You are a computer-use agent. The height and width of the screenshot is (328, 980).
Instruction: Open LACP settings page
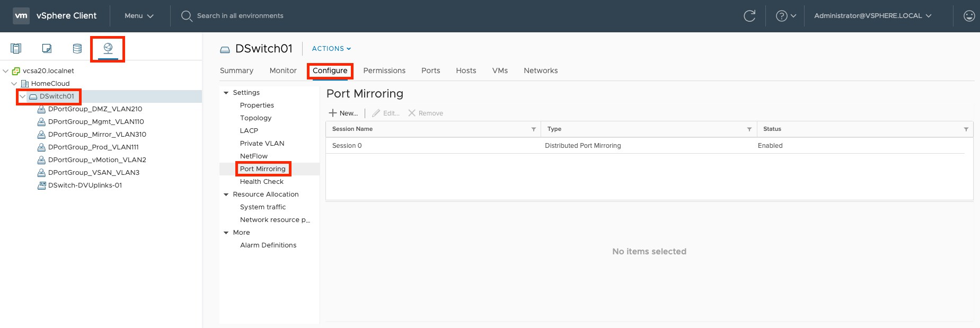tap(249, 131)
